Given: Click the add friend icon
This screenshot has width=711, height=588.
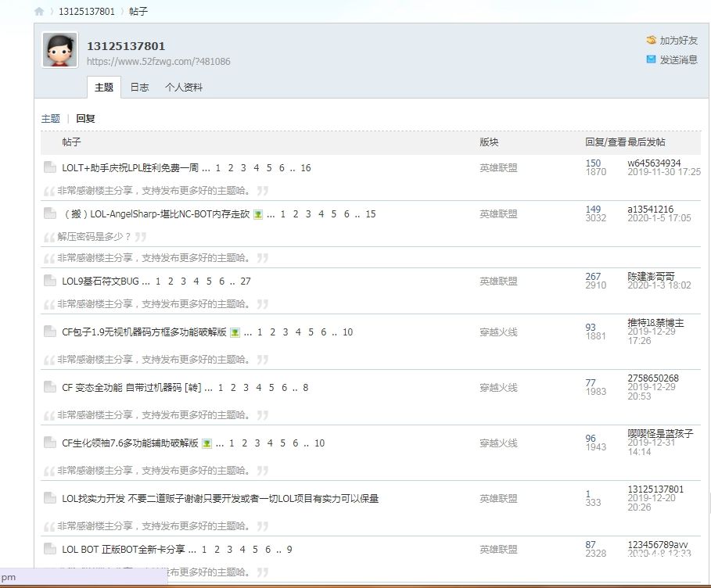Looking at the screenshot, I should click(651, 40).
